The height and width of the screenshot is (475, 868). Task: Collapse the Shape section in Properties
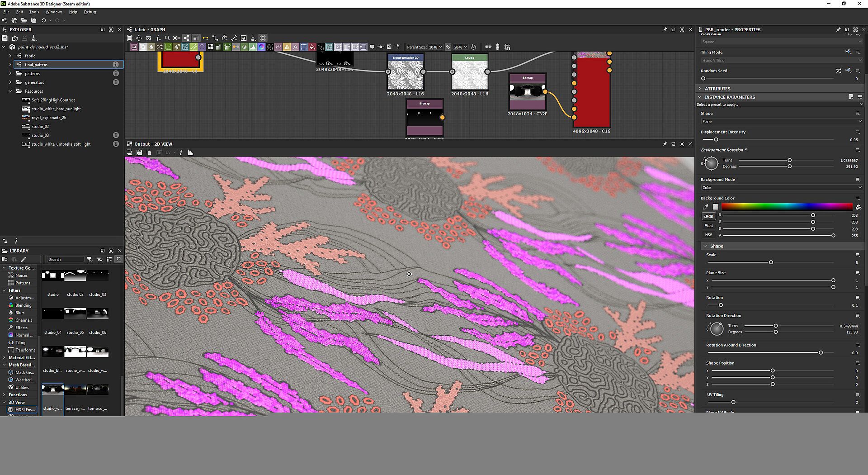[x=705, y=246]
